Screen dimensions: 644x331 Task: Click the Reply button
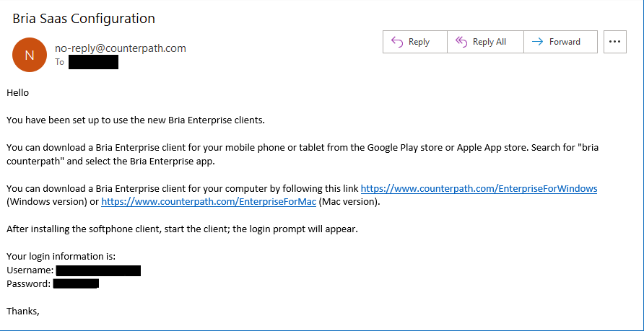point(415,42)
